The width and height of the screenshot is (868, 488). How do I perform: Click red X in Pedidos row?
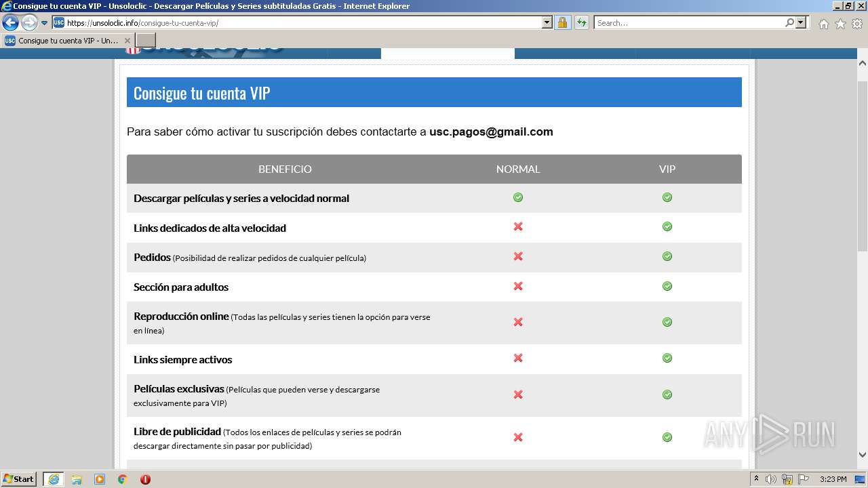coord(518,256)
